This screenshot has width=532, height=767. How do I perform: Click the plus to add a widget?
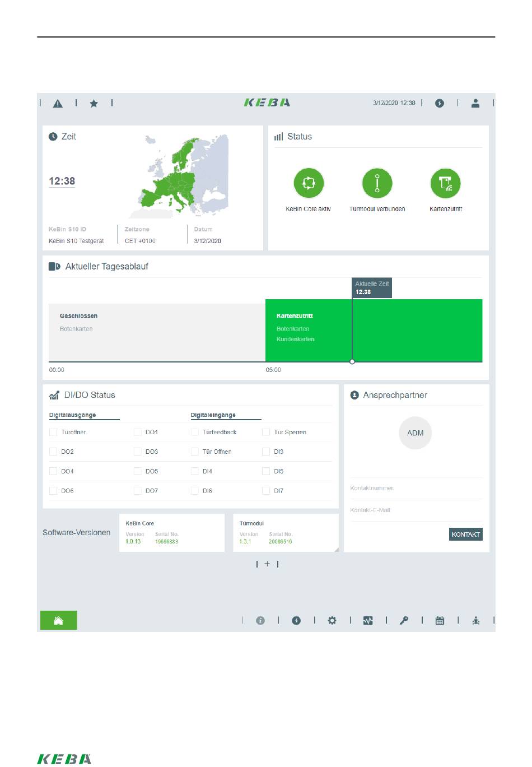click(x=267, y=564)
